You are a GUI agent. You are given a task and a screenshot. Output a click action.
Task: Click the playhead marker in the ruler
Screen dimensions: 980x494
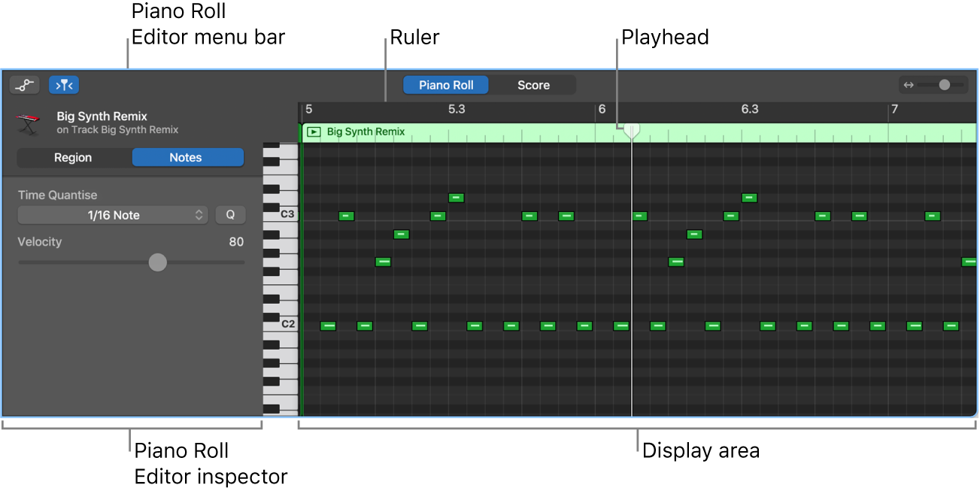[x=631, y=130]
